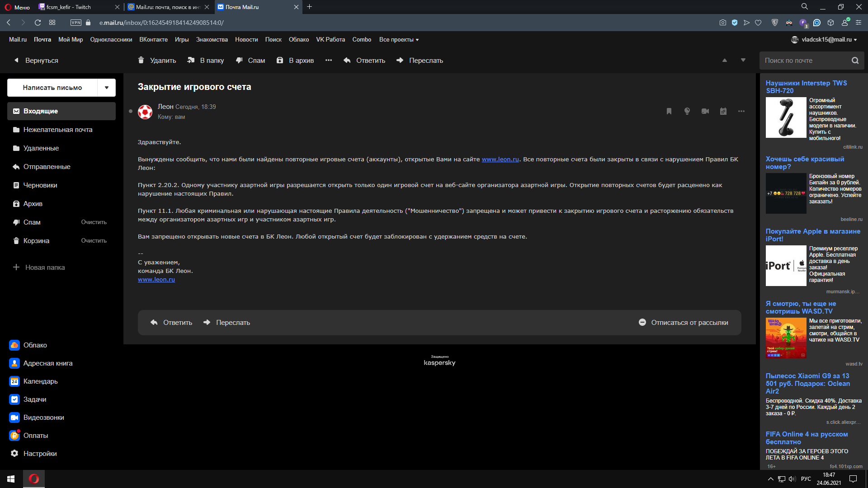Open Облако cloud icon in sidebar
868x488 pixels.
[14, 345]
